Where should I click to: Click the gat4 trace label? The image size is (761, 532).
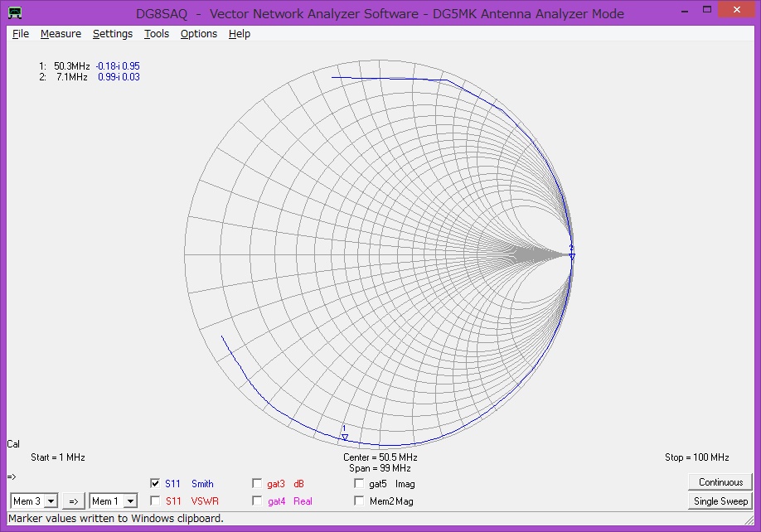coord(276,501)
